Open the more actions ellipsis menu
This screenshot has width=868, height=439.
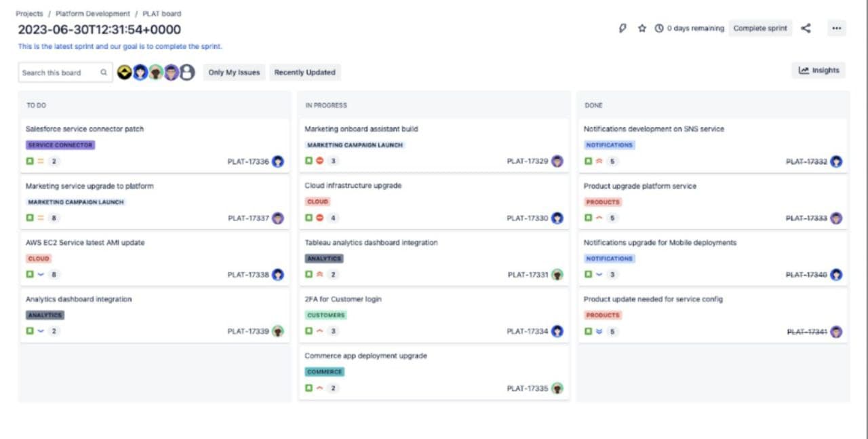(836, 28)
